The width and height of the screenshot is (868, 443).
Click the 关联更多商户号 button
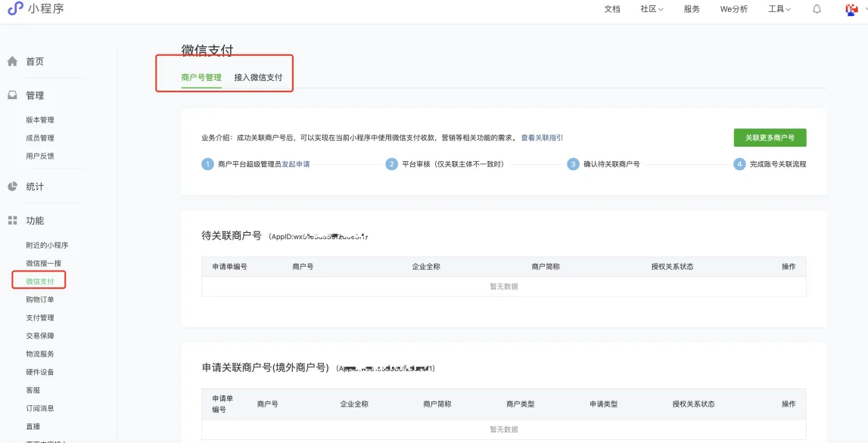[770, 138]
